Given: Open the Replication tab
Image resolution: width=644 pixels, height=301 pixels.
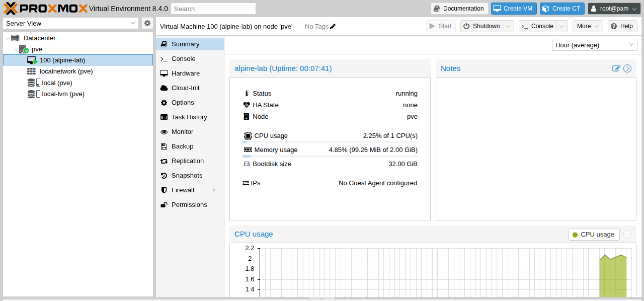Looking at the screenshot, I should pyautogui.click(x=190, y=161).
